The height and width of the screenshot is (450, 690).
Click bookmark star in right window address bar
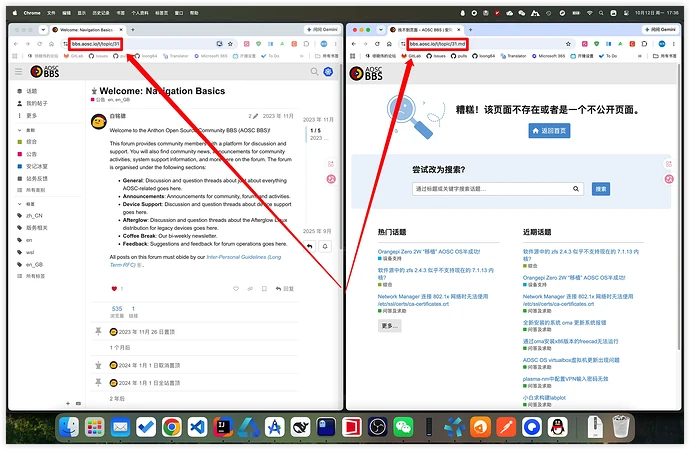click(568, 44)
